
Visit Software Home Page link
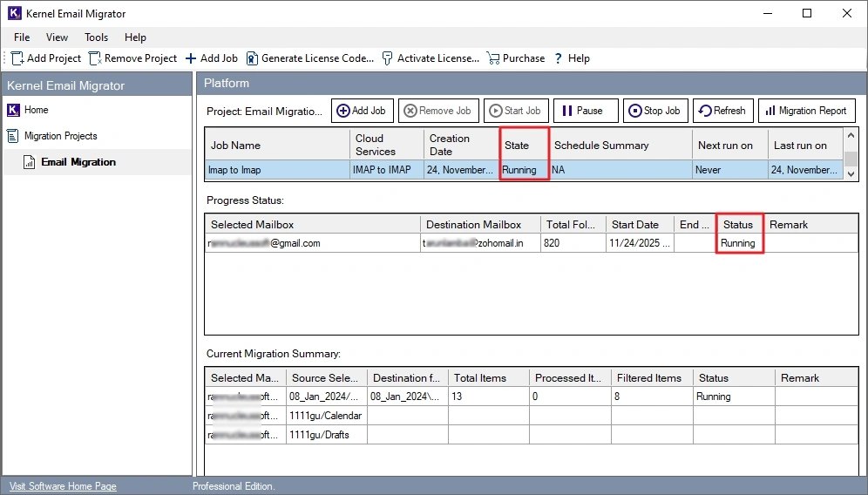pos(62,486)
